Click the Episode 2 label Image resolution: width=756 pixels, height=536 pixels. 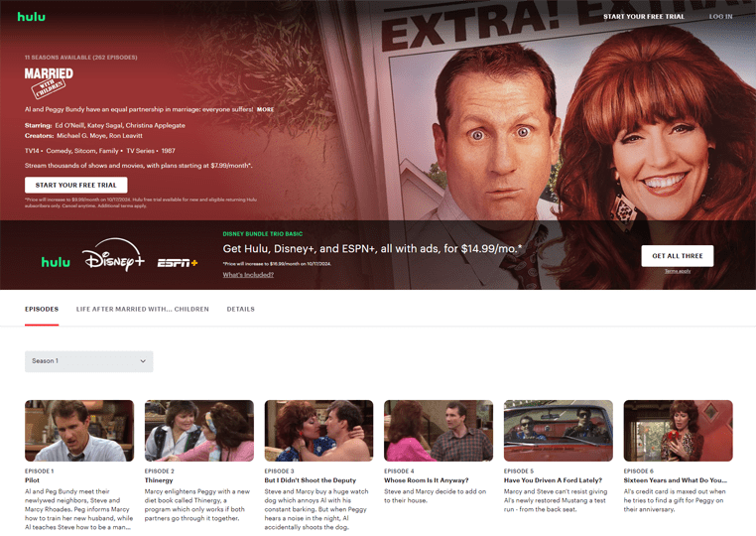click(159, 470)
